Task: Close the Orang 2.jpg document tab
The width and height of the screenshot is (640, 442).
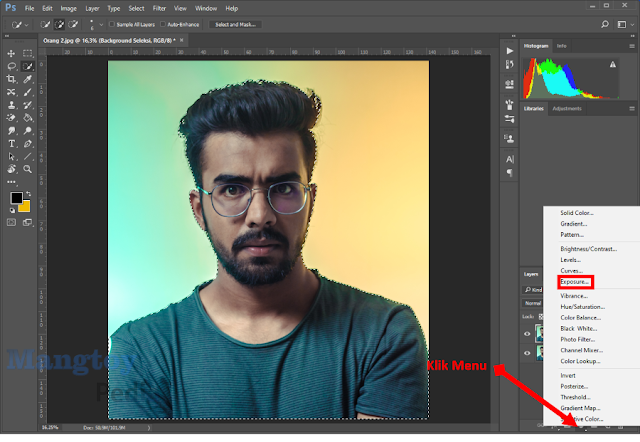Action: point(181,40)
